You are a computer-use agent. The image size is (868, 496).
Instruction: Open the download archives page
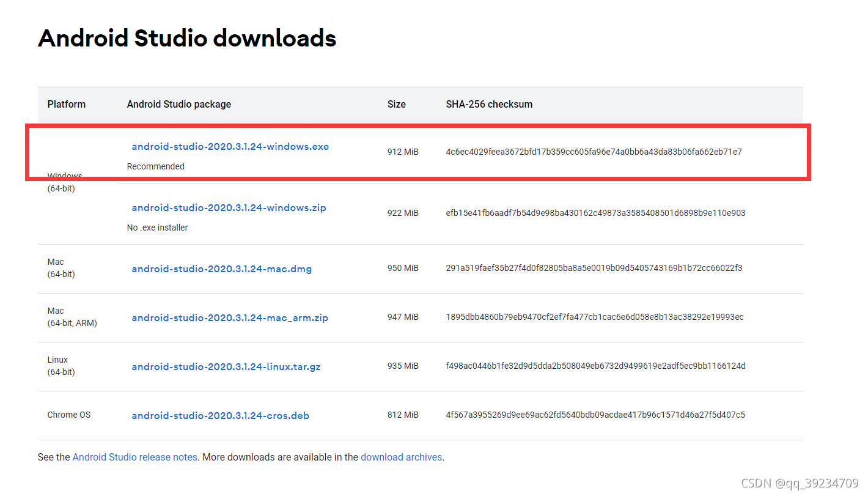point(401,457)
